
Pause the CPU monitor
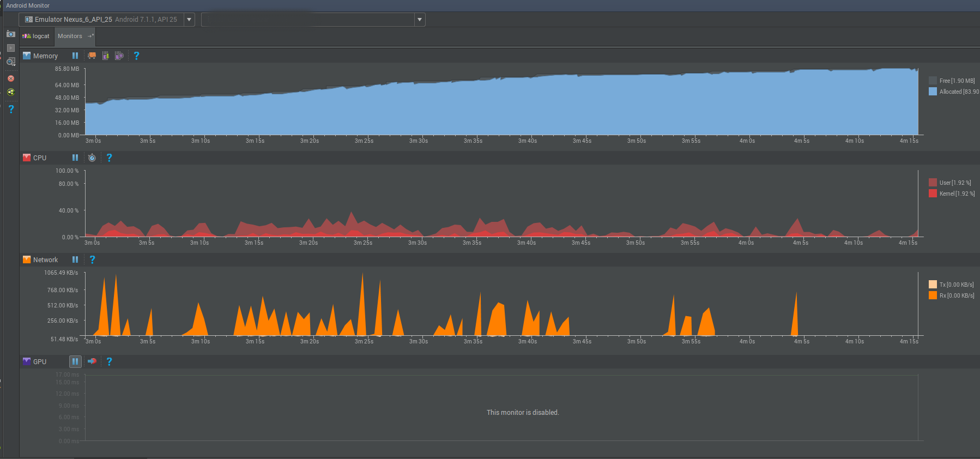point(75,158)
